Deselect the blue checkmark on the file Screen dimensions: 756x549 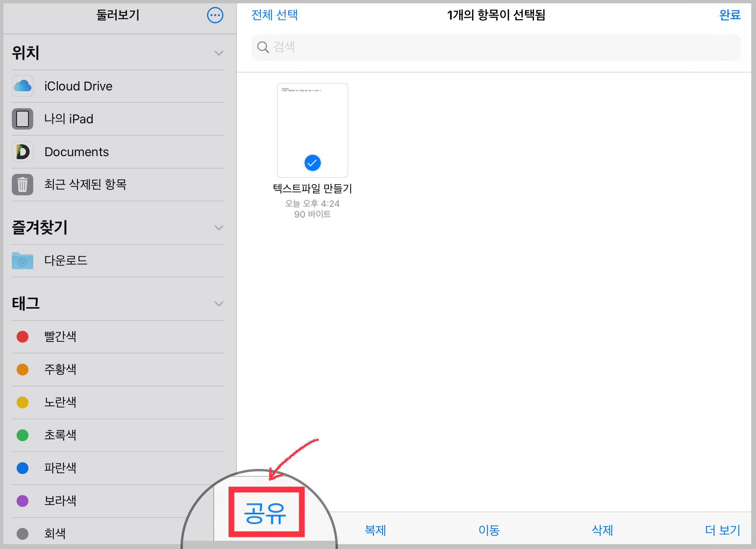click(x=312, y=163)
